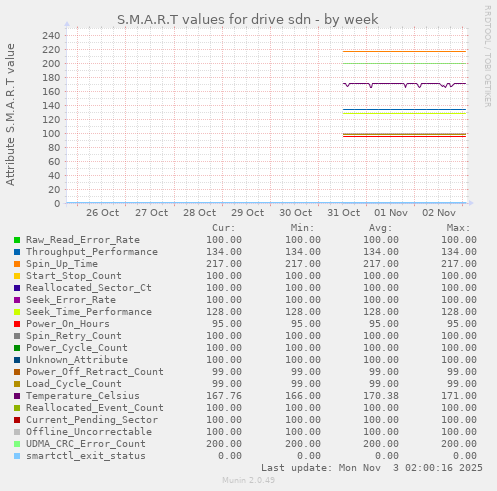Image resolution: width=497 pixels, height=491 pixels.
Task: Select the Unknown_Attribute legend label
Action: point(77,360)
